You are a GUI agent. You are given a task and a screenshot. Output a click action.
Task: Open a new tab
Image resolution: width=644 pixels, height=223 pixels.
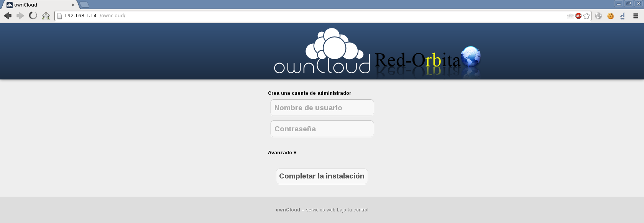click(84, 5)
